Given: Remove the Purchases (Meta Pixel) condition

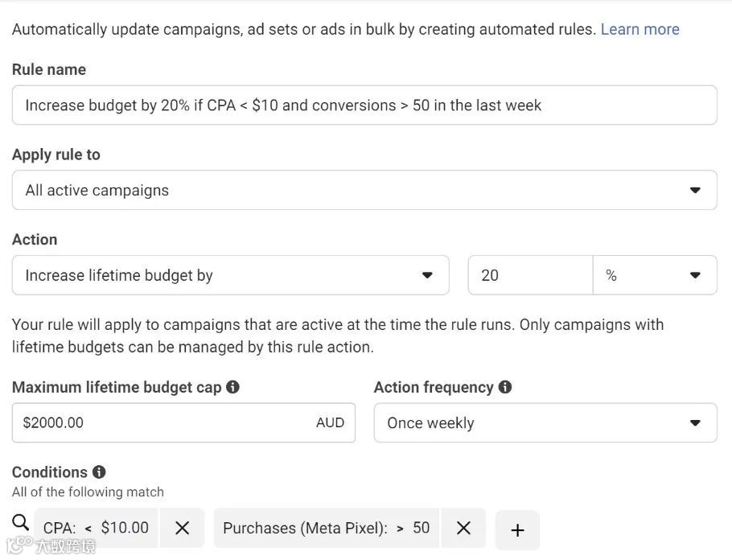Looking at the screenshot, I should (x=463, y=528).
